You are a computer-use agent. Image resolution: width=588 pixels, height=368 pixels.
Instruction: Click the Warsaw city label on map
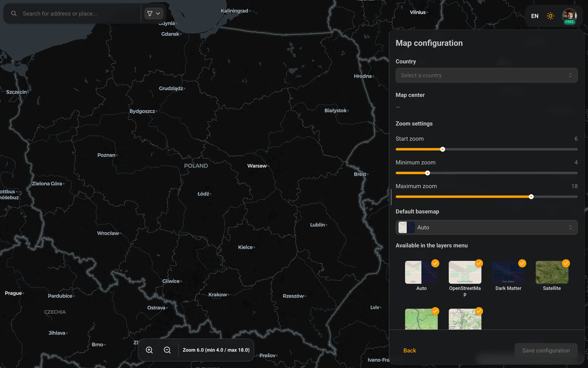(257, 166)
